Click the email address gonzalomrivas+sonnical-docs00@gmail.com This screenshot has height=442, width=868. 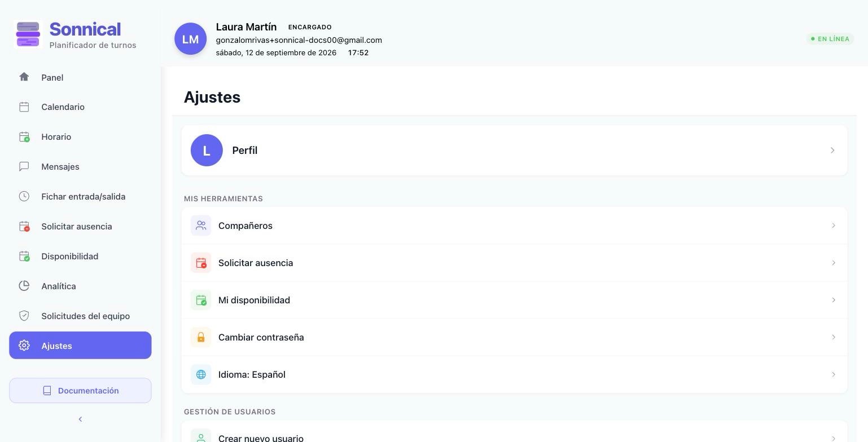pyautogui.click(x=299, y=40)
